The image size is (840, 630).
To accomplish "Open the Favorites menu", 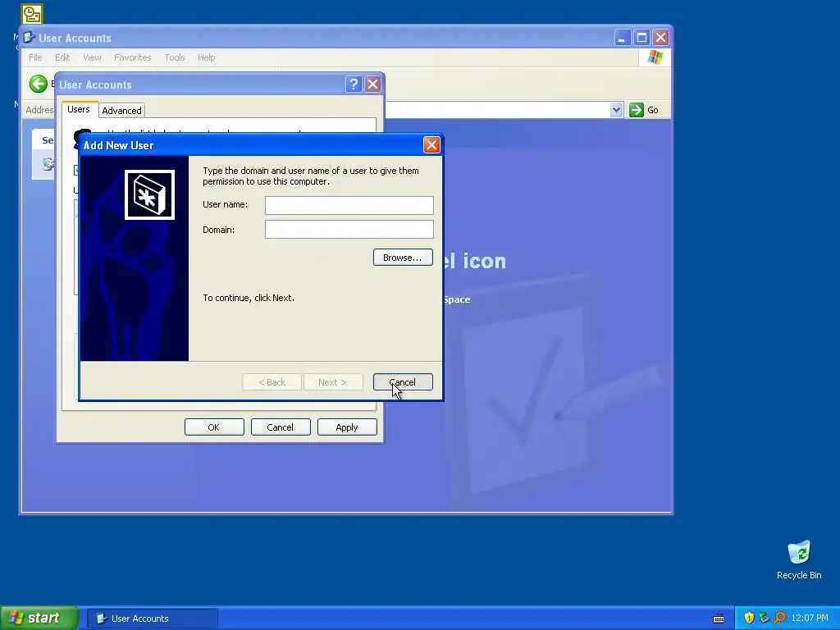I will [x=132, y=57].
